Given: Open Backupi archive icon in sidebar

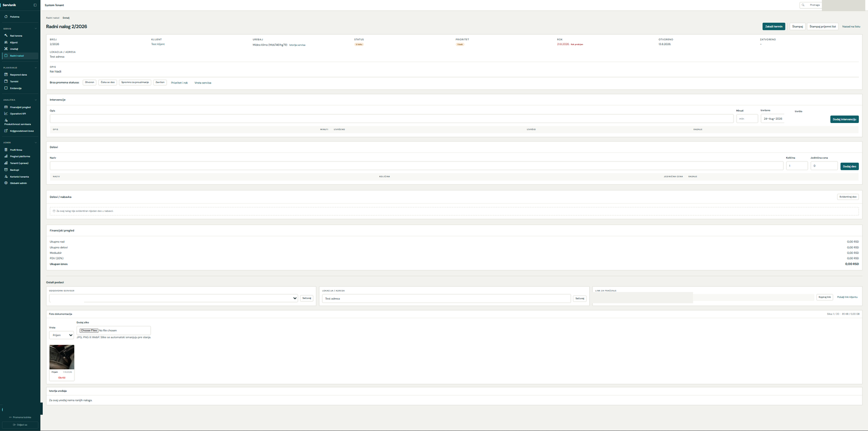Looking at the screenshot, I should [6, 170].
